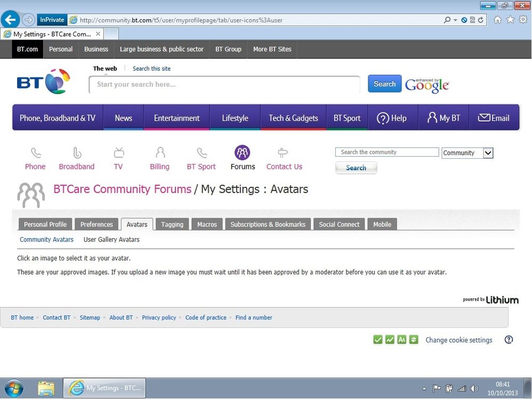
Task: Click the community Search button
Action: (356, 168)
